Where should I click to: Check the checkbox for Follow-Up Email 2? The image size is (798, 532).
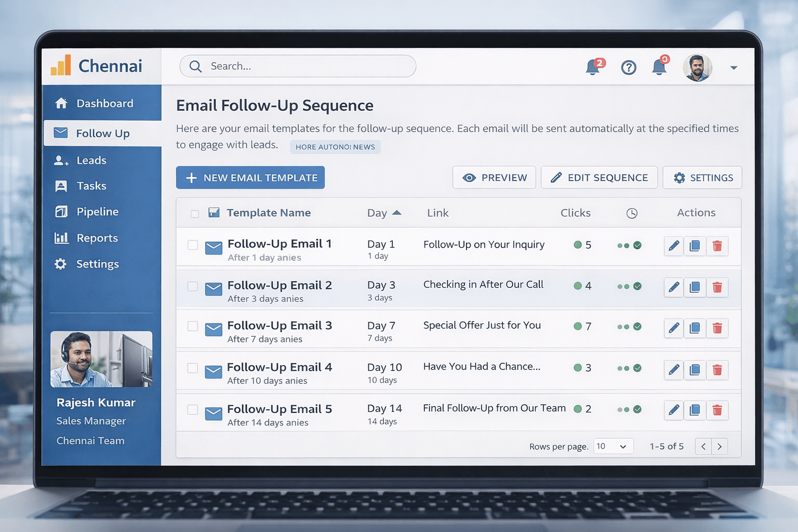pos(193,286)
